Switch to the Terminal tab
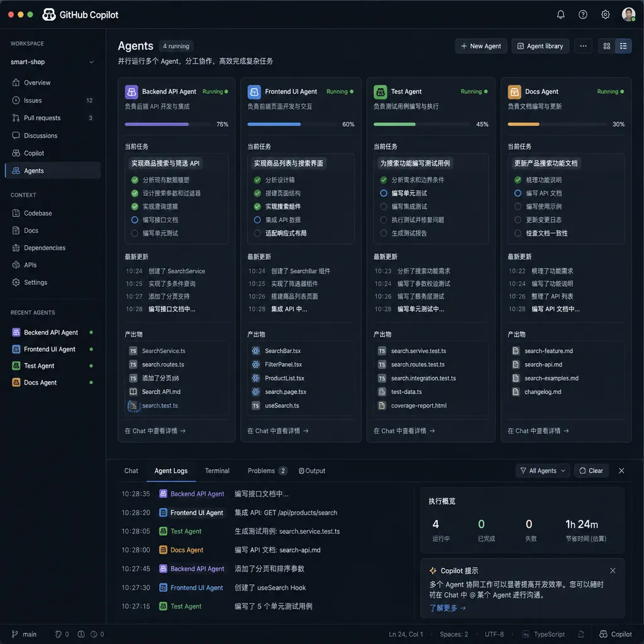 tap(217, 470)
